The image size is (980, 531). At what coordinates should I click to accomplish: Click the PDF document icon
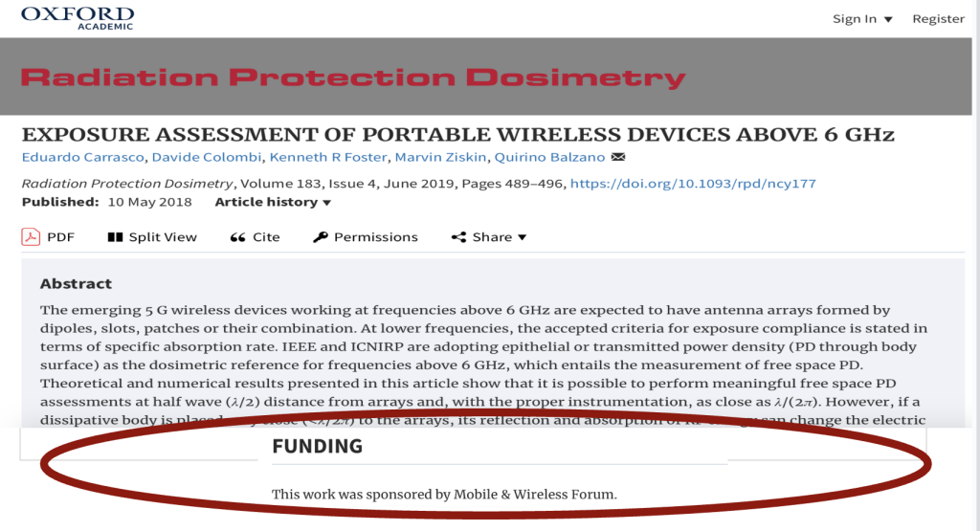[x=31, y=237]
